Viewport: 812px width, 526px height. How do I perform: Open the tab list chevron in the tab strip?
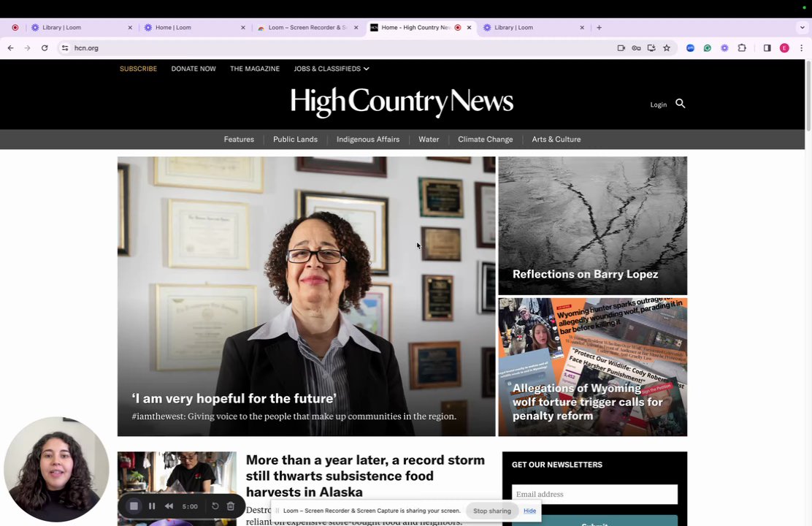803,28
